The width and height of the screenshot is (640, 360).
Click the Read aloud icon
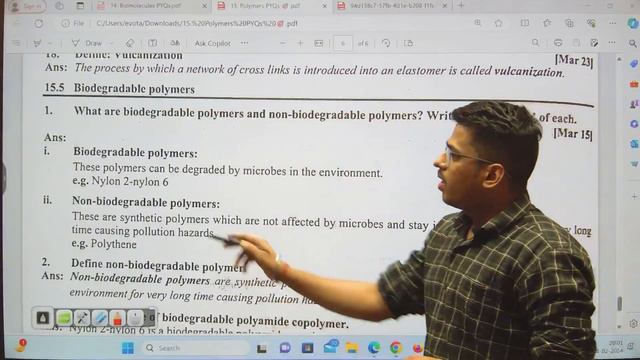[x=175, y=43]
